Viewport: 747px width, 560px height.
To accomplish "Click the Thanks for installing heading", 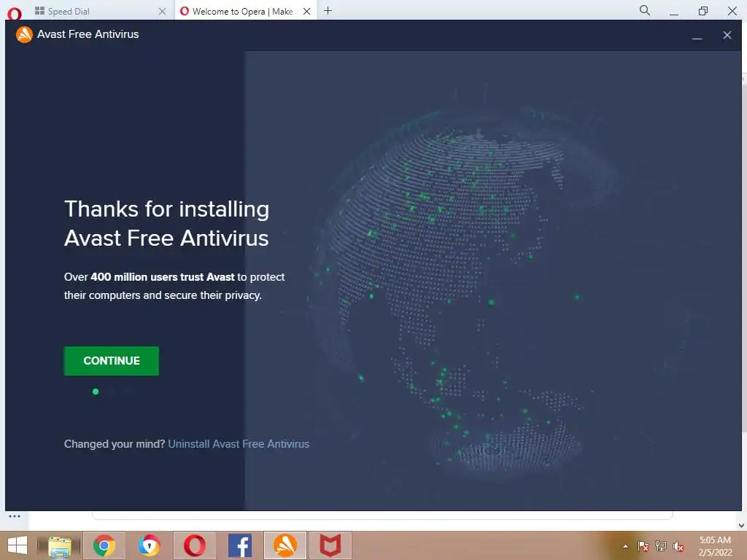I will [167, 223].
